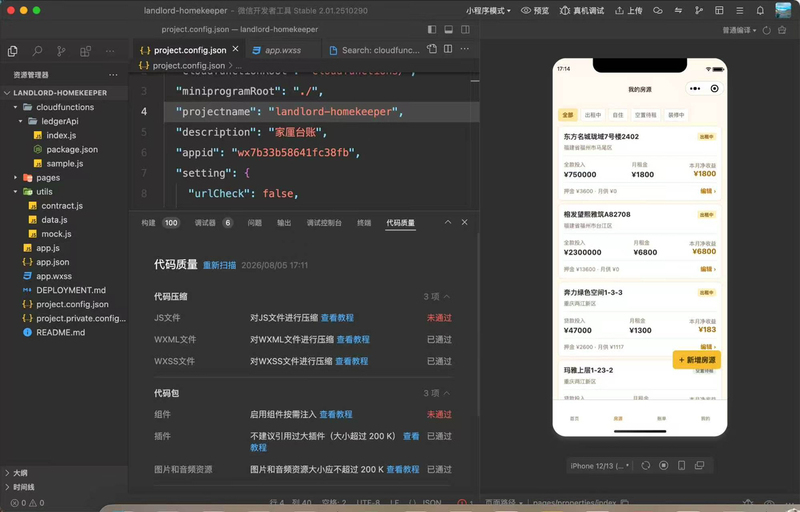Switch to the 问题 panel tab

click(x=255, y=223)
